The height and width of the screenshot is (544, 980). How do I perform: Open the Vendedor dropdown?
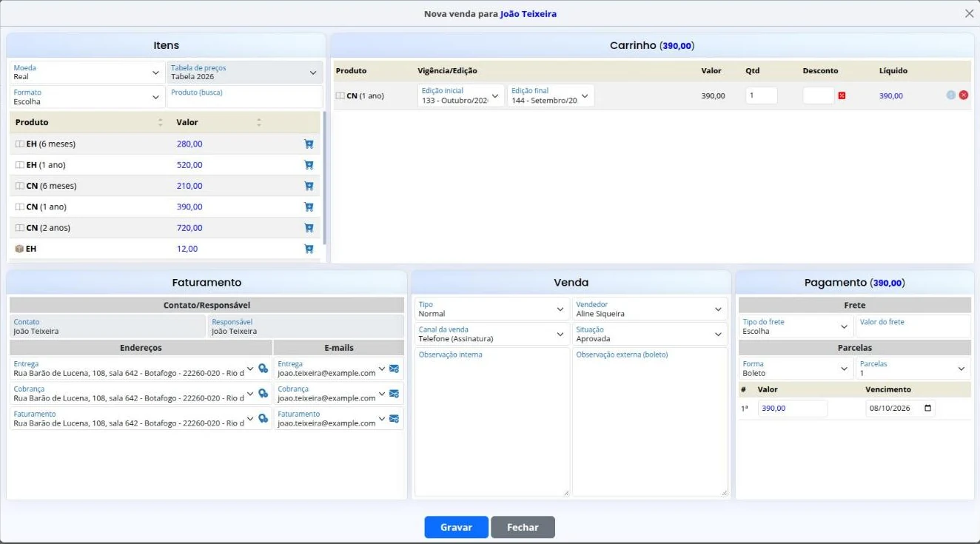pos(650,309)
